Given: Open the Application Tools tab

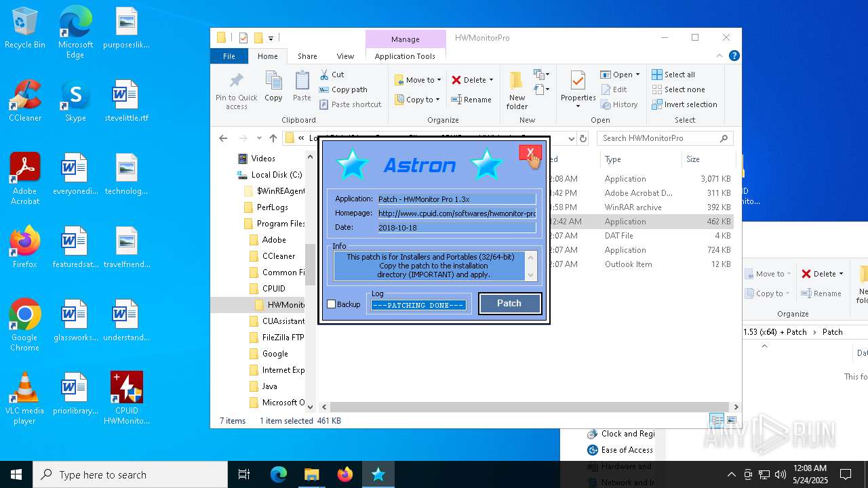Looking at the screenshot, I should [x=405, y=56].
